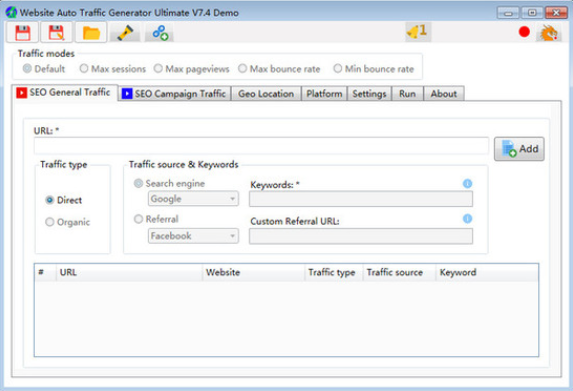Select Referral as traffic source
Viewport: 573px width, 391px height.
(156, 219)
